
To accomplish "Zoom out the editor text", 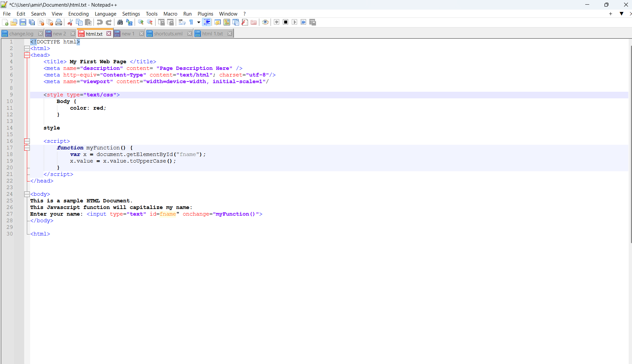I will point(150,22).
